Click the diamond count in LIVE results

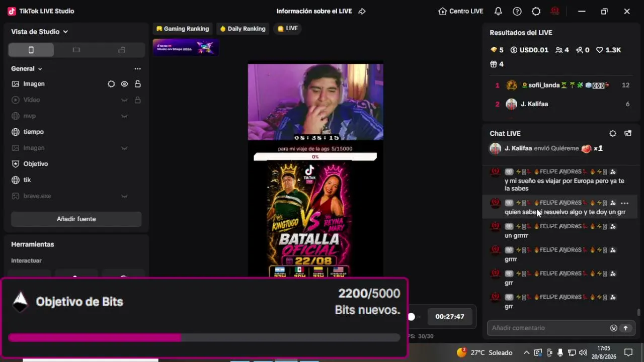pos(497,50)
